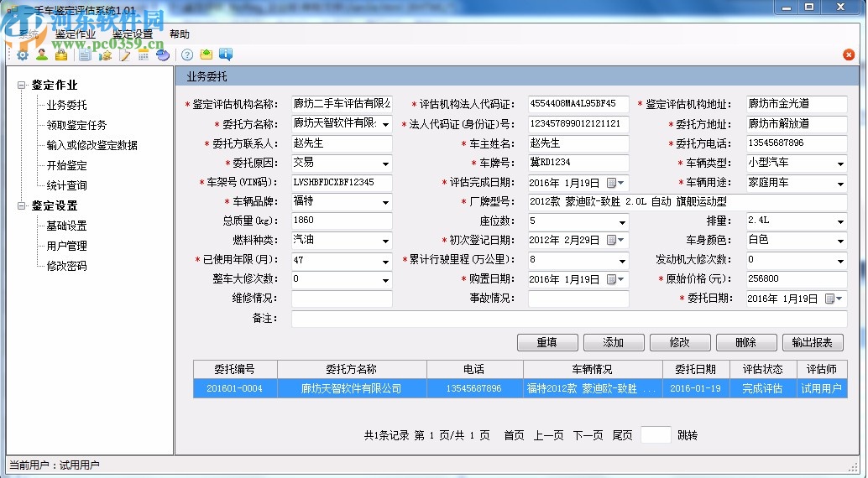This screenshot has height=478, width=868.
Task: Click the page number input box
Action: point(656,435)
